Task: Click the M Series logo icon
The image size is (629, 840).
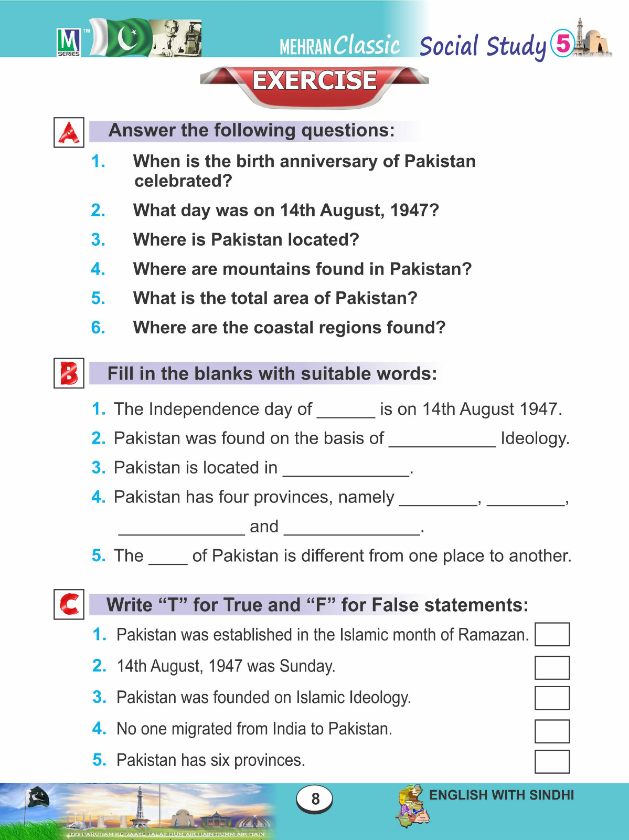Action: point(69,42)
